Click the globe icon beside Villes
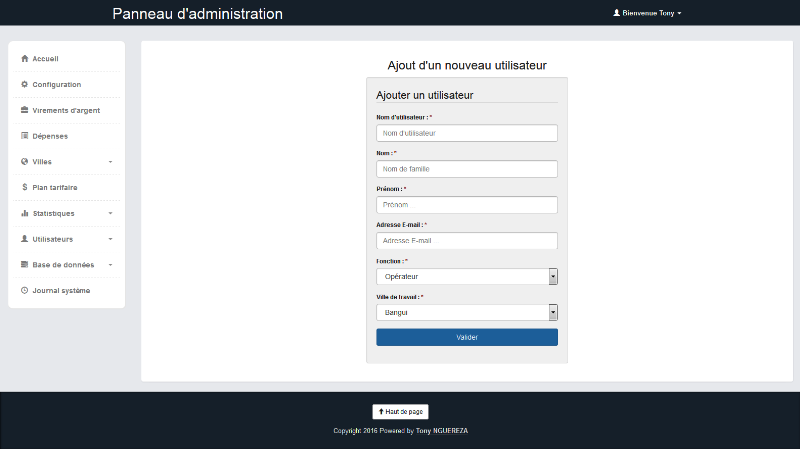Viewport: 800px width, 449px height. 24,162
